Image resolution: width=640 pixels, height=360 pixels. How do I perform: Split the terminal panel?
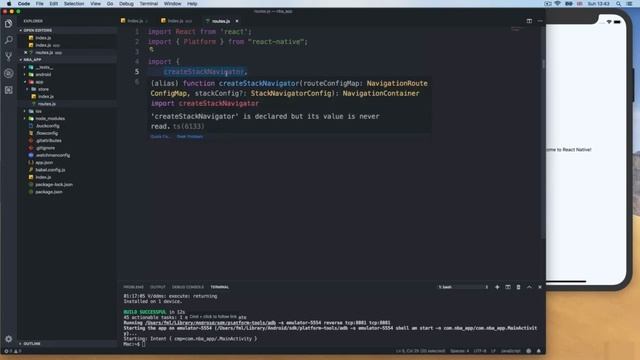pos(508,287)
